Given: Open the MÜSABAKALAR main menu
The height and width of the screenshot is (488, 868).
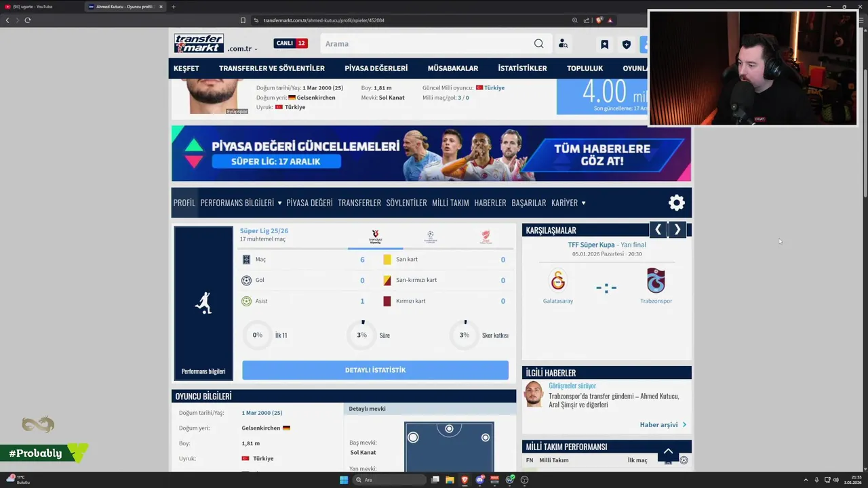Looking at the screenshot, I should tap(453, 68).
